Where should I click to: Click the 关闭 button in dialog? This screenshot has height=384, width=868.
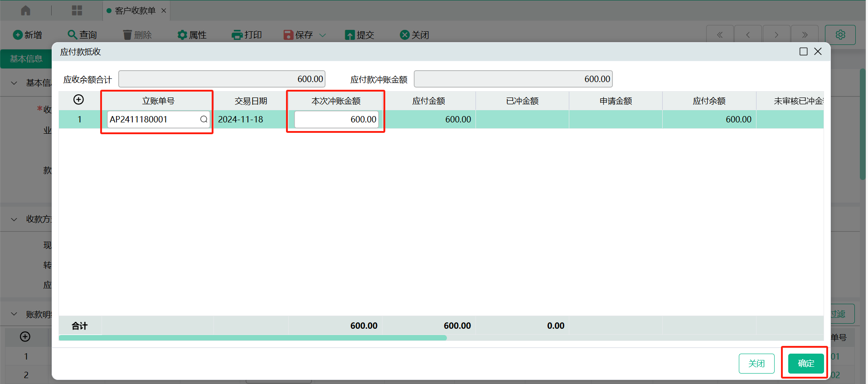tap(756, 364)
